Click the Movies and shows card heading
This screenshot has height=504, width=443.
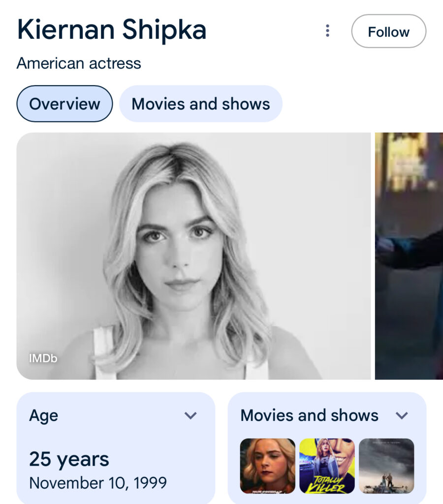(309, 416)
